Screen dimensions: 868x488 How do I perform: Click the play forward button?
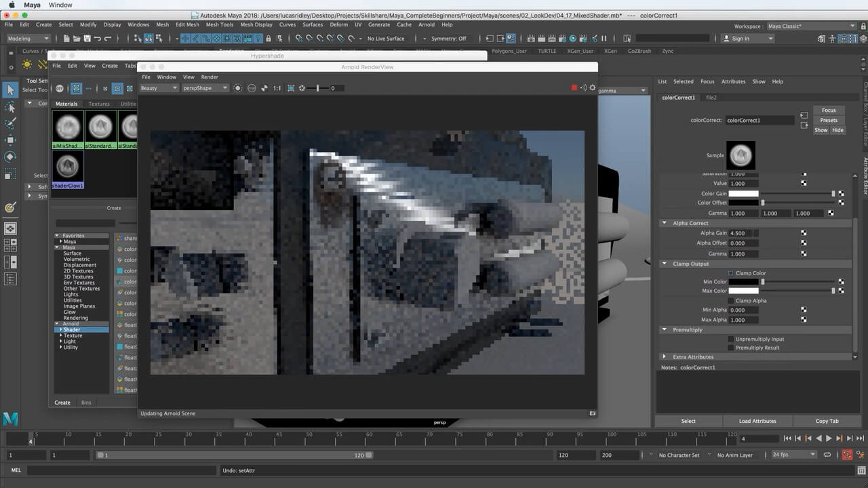pos(829,439)
